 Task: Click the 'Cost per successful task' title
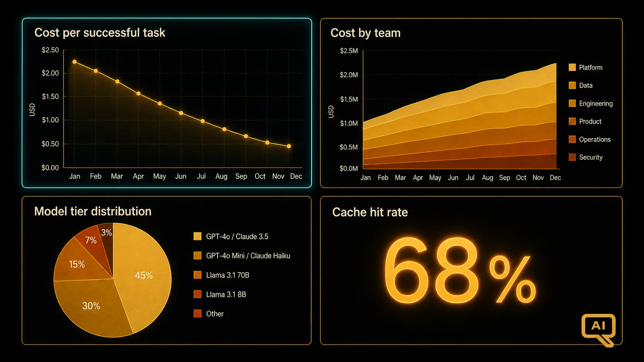click(100, 33)
